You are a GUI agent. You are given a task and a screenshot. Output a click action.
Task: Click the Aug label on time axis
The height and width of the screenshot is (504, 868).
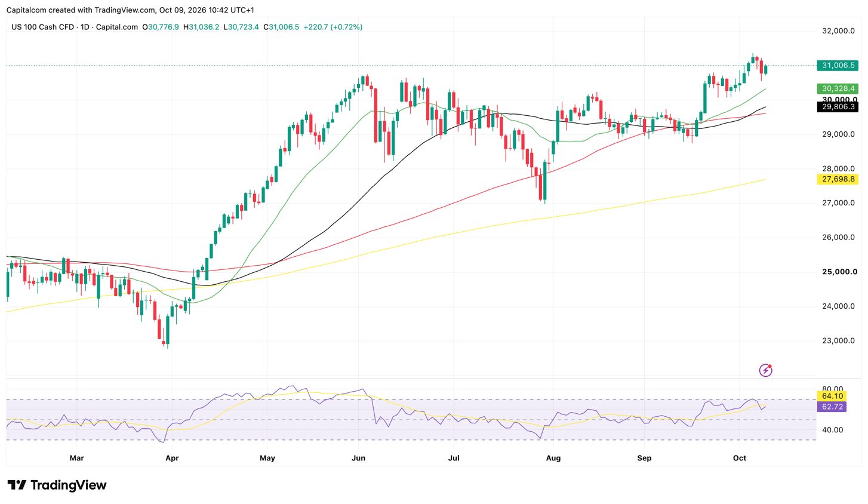coord(553,458)
